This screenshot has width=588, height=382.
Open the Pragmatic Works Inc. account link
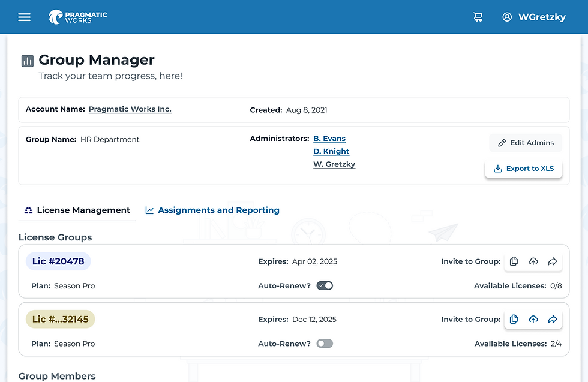[x=130, y=109]
